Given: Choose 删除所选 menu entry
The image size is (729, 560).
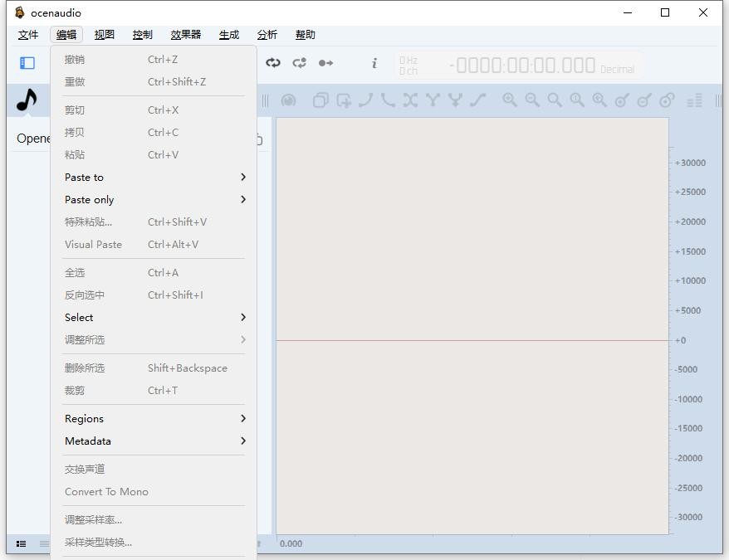Looking at the screenshot, I should (154, 368).
